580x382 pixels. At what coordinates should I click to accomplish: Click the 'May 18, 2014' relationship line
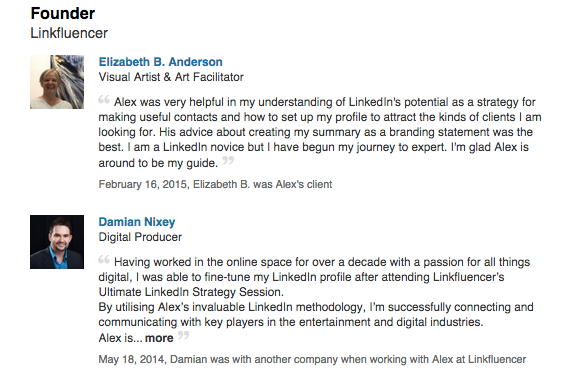tap(312, 359)
